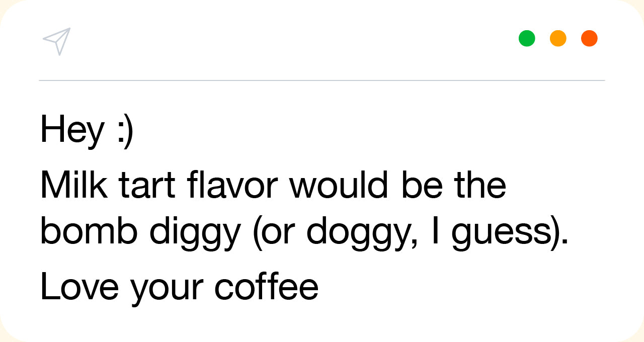
Task: Click the word "be" in message
Action: point(422,185)
